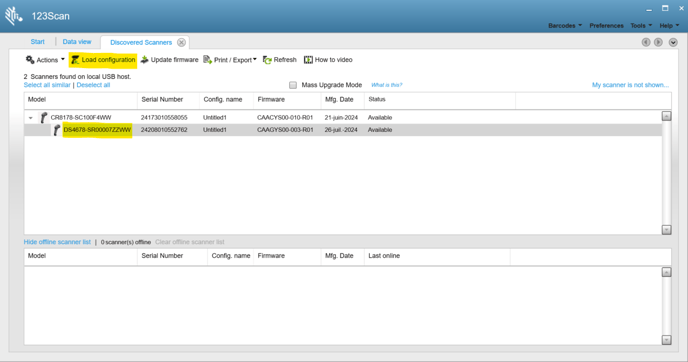Viewport: 688px width, 362px height.
Task: Select the CR8178-SC100F4WW scanner icon
Action: tap(43, 118)
